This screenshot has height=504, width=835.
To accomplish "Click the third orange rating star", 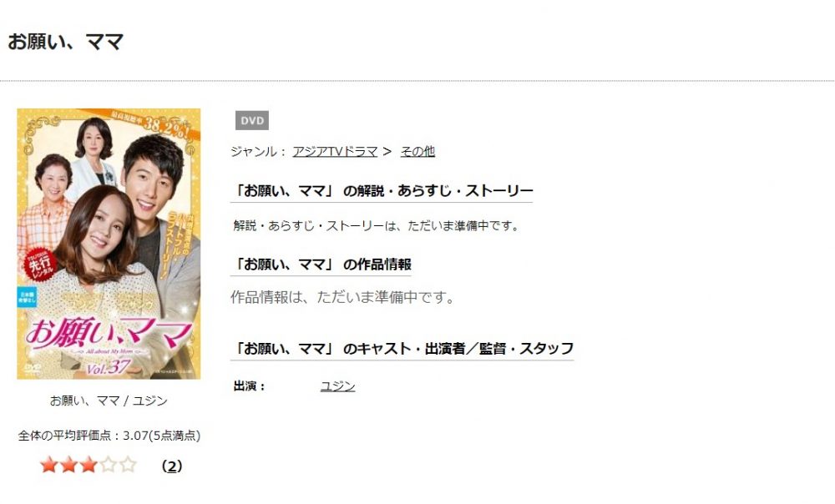I will click(x=89, y=465).
